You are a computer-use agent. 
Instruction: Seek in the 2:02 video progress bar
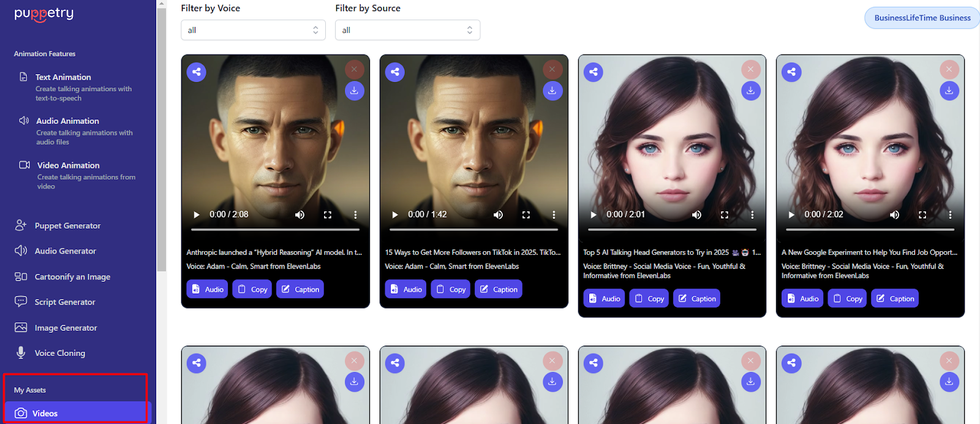pos(870,230)
